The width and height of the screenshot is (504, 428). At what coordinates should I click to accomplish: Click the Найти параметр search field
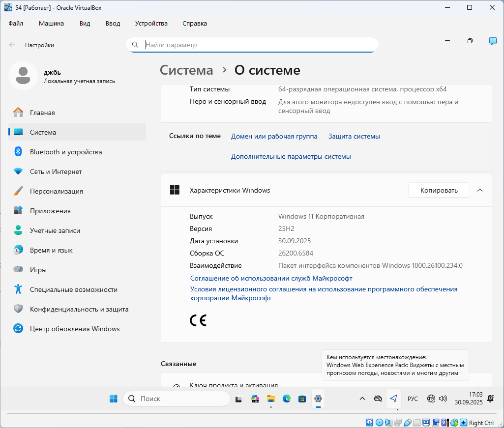tap(256, 45)
